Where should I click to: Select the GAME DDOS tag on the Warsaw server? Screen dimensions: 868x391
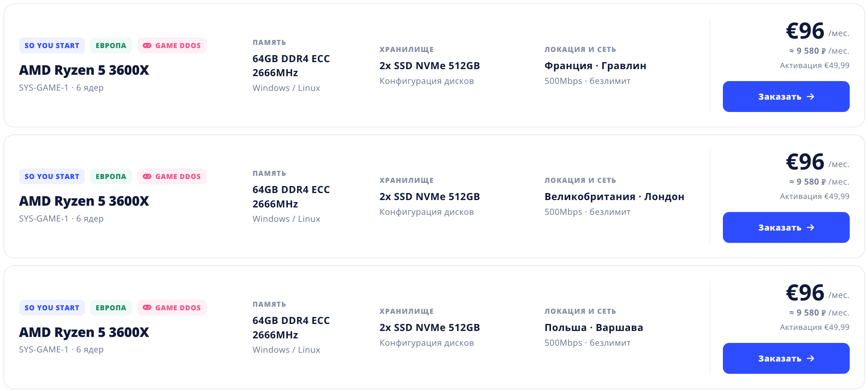(172, 307)
